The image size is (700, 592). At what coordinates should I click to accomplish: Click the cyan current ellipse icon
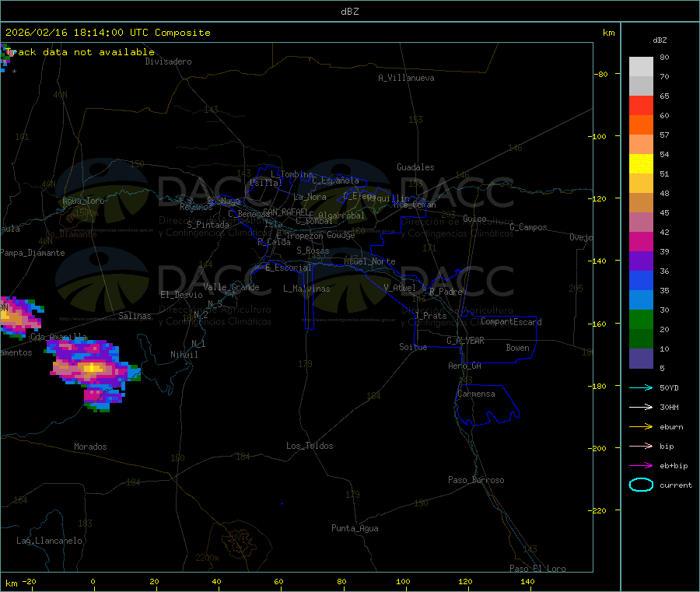641,485
